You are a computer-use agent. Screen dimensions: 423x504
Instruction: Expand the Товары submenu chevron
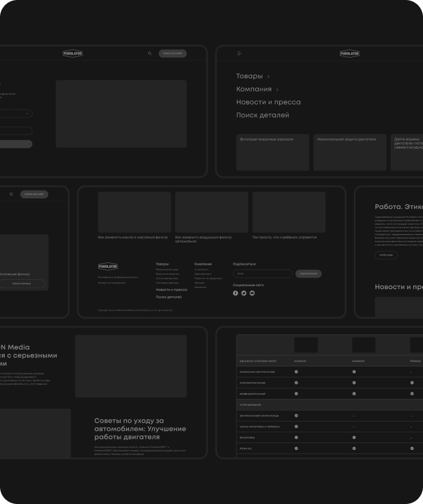point(268,77)
